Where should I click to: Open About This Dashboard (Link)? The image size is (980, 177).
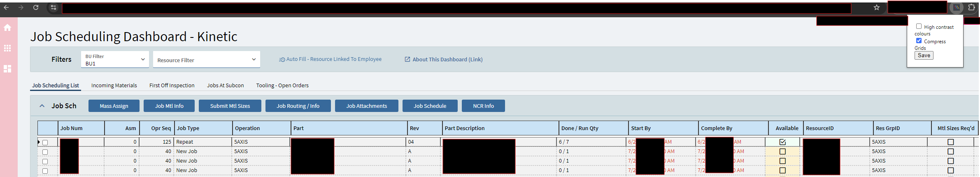pyautogui.click(x=447, y=59)
